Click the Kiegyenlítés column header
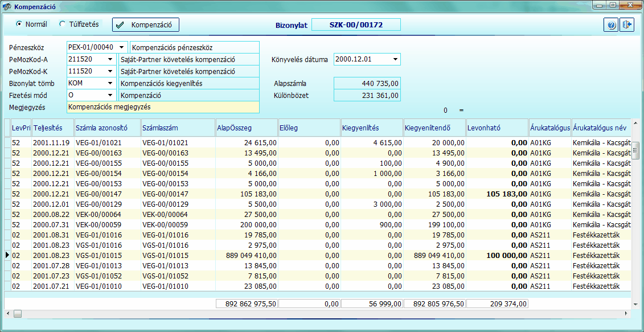 372,128
